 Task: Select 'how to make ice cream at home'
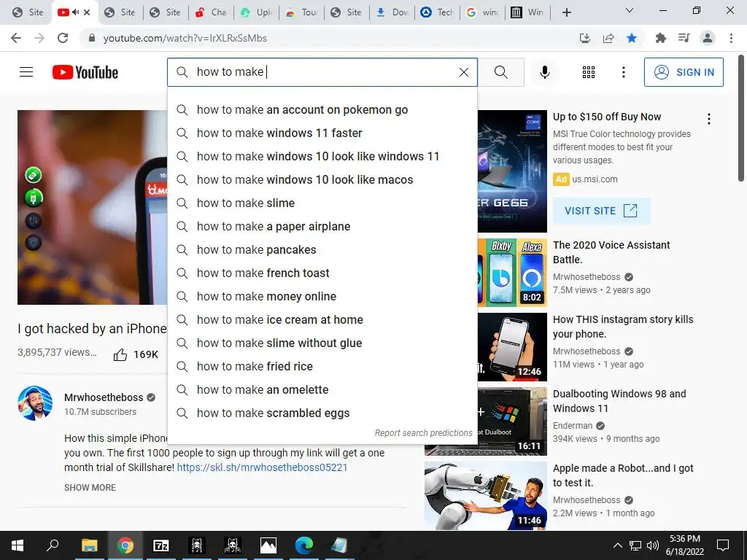click(x=322, y=319)
